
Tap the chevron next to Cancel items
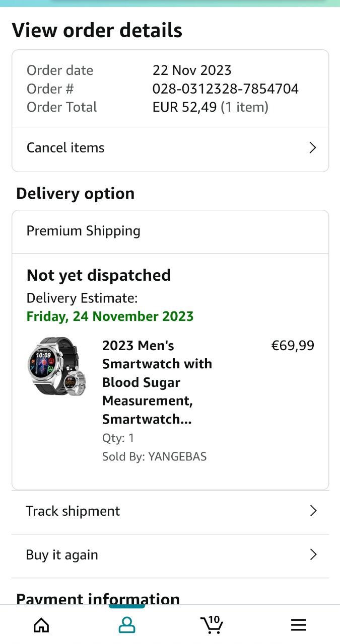click(312, 147)
